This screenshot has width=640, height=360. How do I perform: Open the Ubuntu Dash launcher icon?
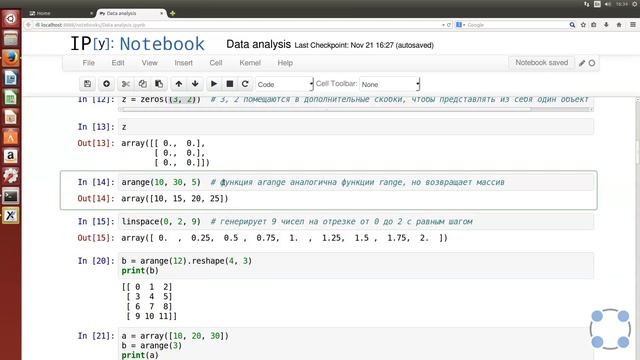click(11, 18)
